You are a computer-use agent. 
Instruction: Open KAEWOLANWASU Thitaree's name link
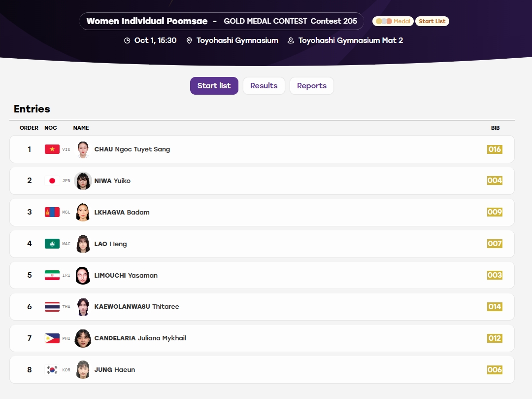tap(137, 307)
